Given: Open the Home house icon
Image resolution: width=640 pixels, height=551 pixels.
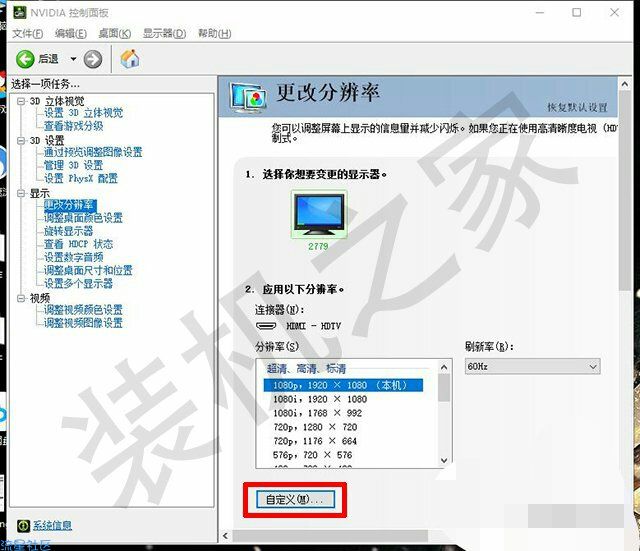Looking at the screenshot, I should click(x=130, y=59).
